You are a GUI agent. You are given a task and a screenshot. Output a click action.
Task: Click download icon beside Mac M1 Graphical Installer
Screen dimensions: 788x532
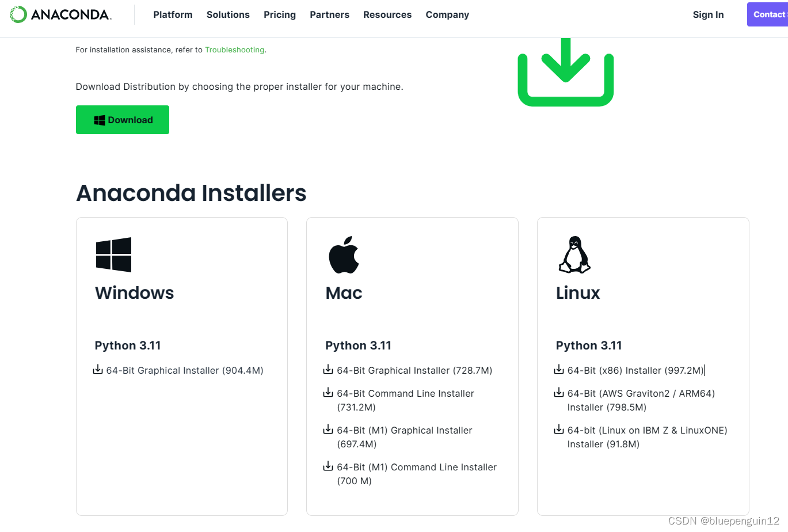pos(328,430)
